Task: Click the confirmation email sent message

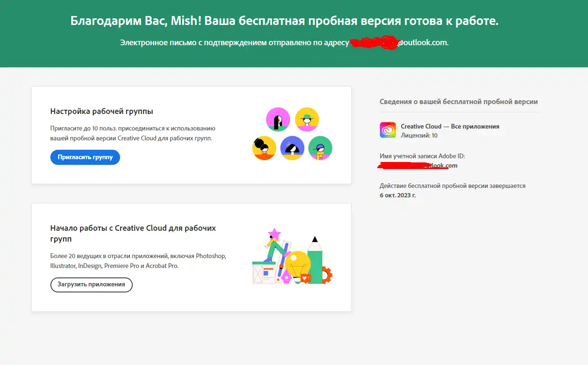Action: click(284, 42)
